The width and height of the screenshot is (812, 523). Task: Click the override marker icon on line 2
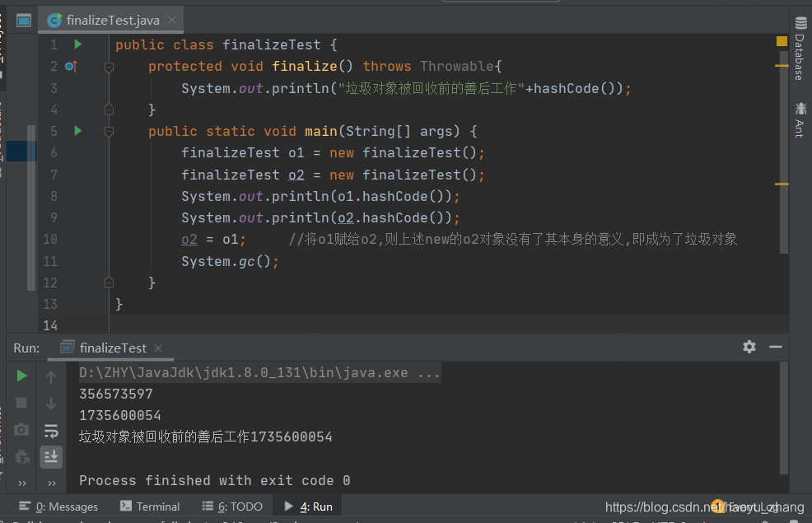point(71,66)
